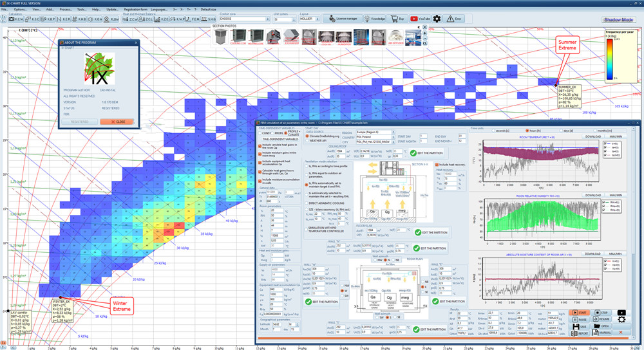Viewport: 644px width, 350px height.
Task: Click the cooling coil section photo thumbnail
Action: click(239, 37)
